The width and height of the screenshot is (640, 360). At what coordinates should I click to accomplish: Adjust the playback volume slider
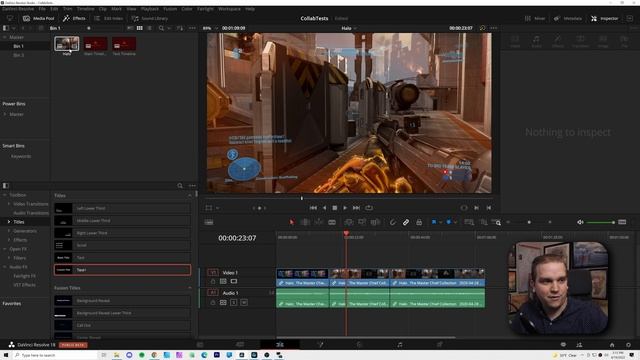coord(601,222)
